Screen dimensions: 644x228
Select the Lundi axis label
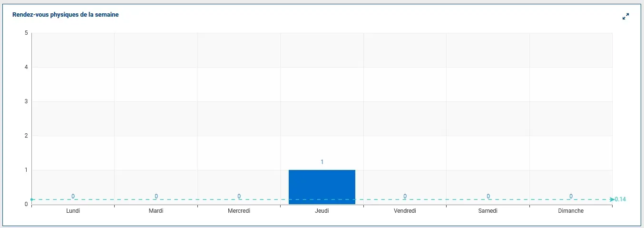coord(73,211)
